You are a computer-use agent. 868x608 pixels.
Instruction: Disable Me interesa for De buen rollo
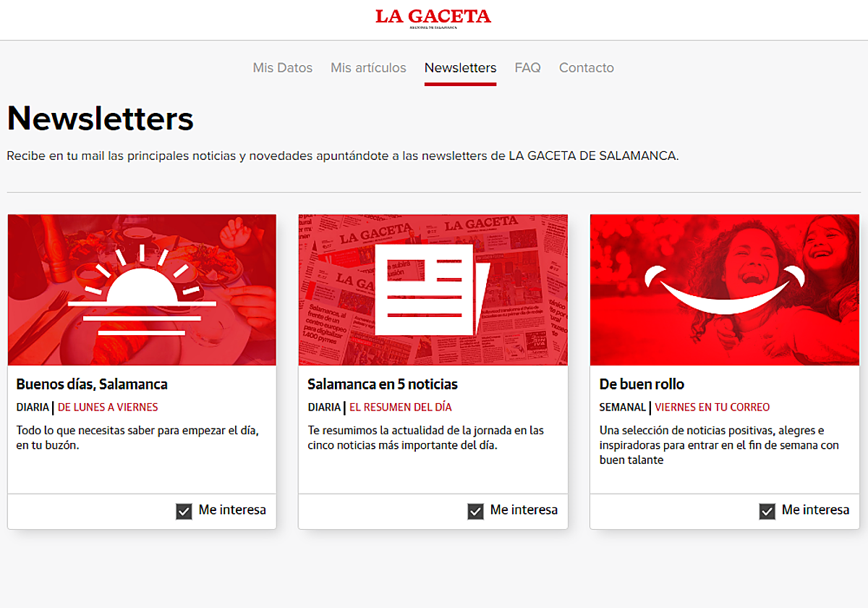[x=767, y=512]
